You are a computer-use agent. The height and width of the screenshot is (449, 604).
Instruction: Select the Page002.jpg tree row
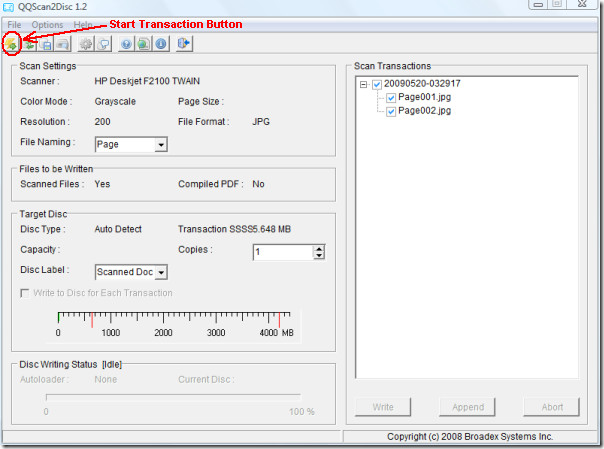click(x=424, y=111)
